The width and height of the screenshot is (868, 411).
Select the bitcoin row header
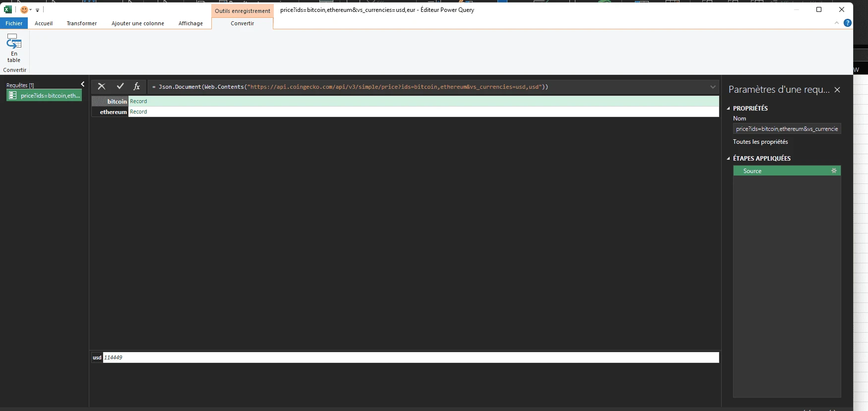[x=110, y=101]
